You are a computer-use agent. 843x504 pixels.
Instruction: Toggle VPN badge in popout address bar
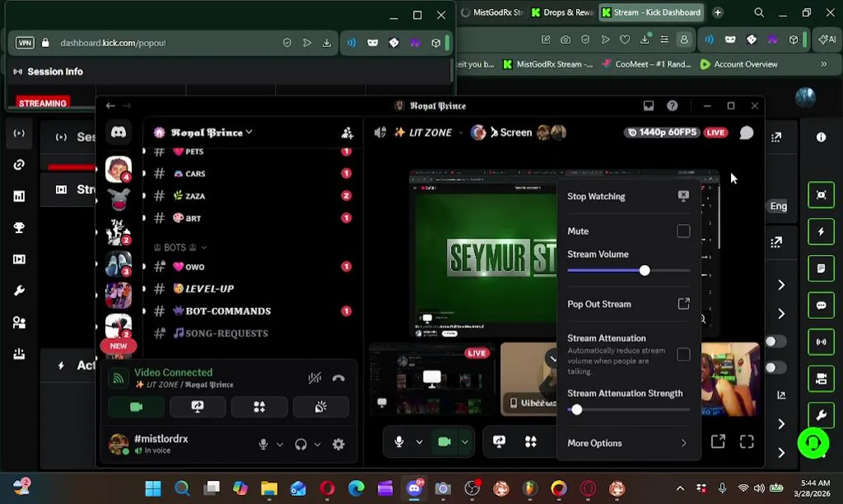click(25, 43)
